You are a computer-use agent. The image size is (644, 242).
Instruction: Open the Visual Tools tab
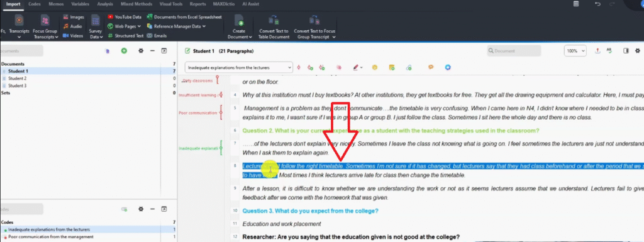(171, 4)
